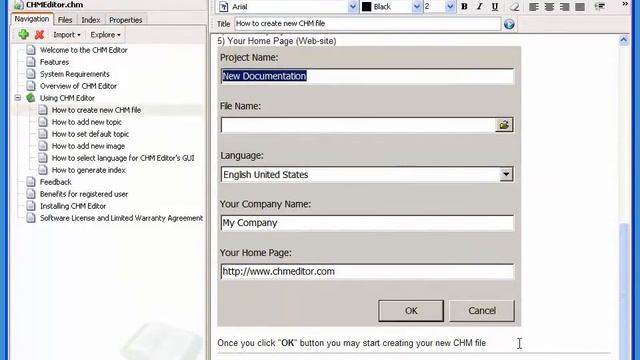Image resolution: width=640 pixels, height=360 pixels.
Task: Click the eraser clear formatting icon
Action: coord(514,7)
